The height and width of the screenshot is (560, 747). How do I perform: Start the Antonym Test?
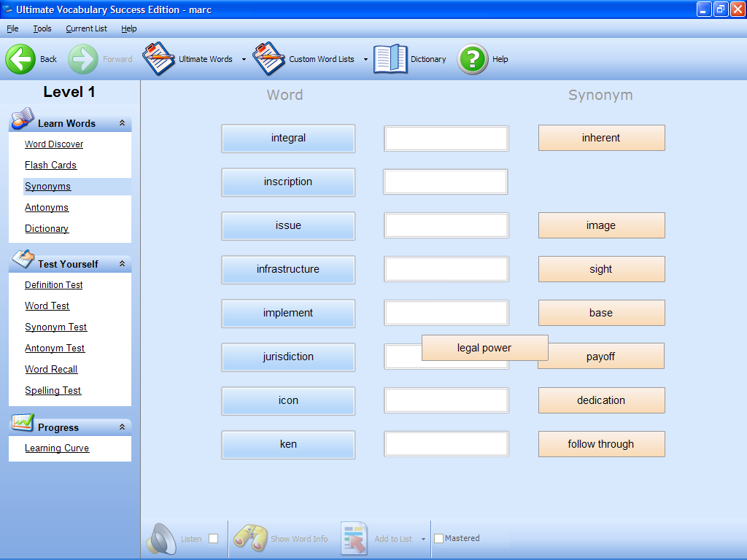55,348
